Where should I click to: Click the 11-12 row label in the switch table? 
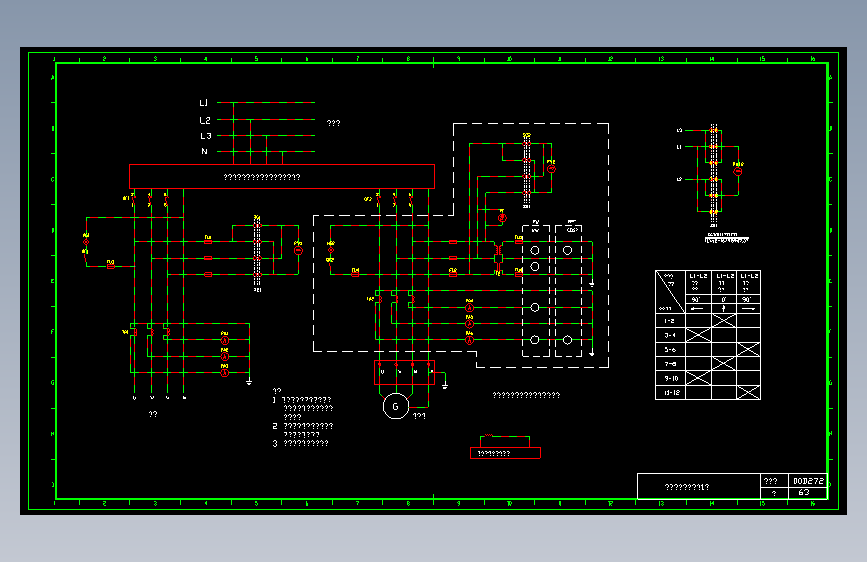(671, 393)
